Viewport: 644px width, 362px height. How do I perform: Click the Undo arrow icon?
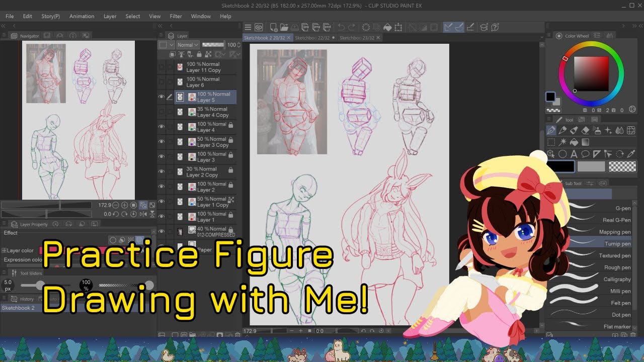click(341, 27)
